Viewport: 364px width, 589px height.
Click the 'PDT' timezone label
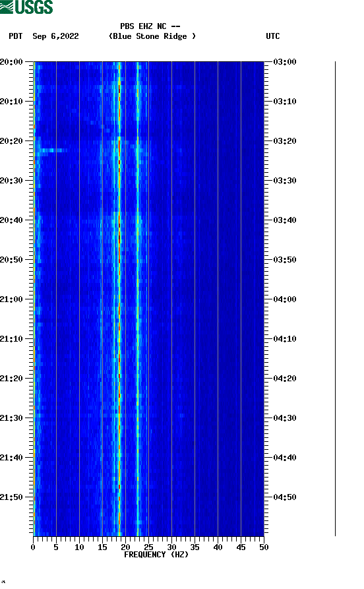click(16, 36)
